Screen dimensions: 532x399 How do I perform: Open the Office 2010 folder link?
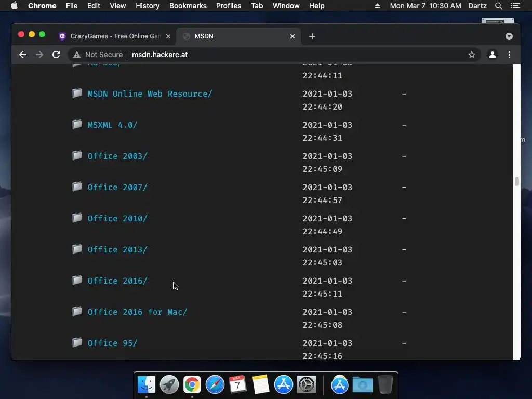pos(117,219)
